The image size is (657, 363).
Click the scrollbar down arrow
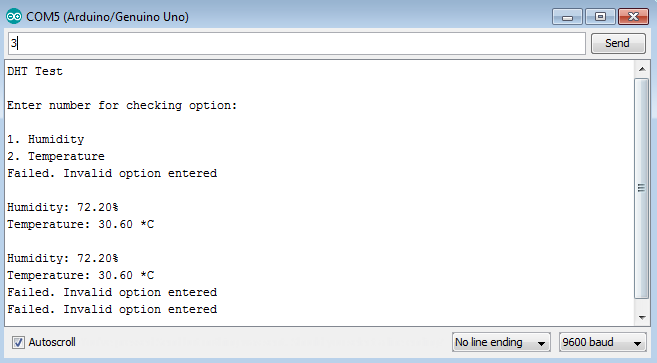click(642, 317)
